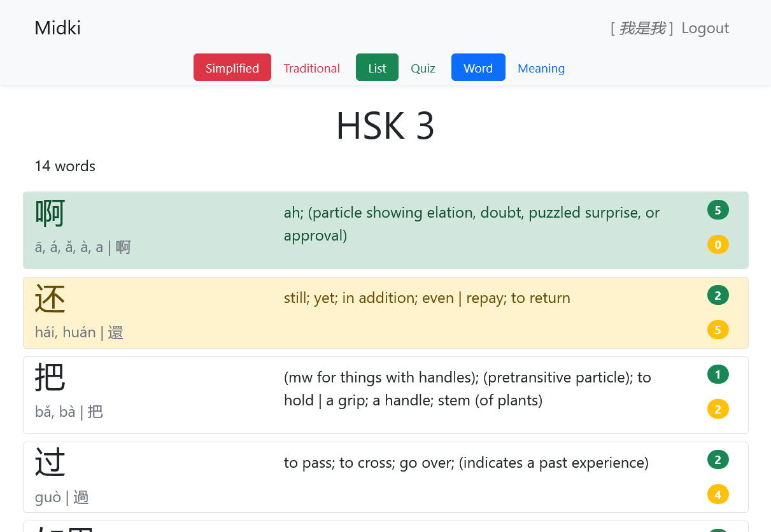Open the 啊 word card
The width and height of the screenshot is (771, 532).
pos(51,213)
